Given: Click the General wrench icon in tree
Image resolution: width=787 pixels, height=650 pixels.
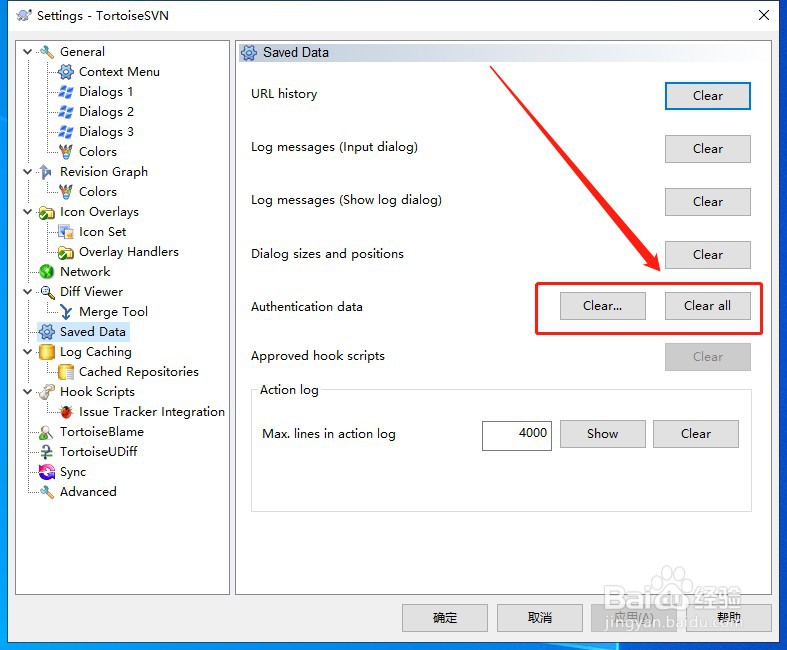Looking at the screenshot, I should coord(47,52).
